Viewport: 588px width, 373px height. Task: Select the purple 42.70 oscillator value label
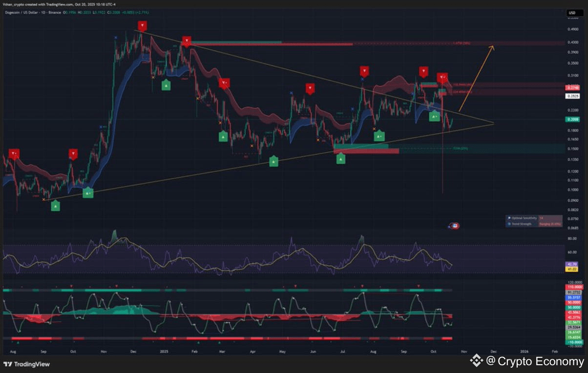pyautogui.click(x=570, y=264)
